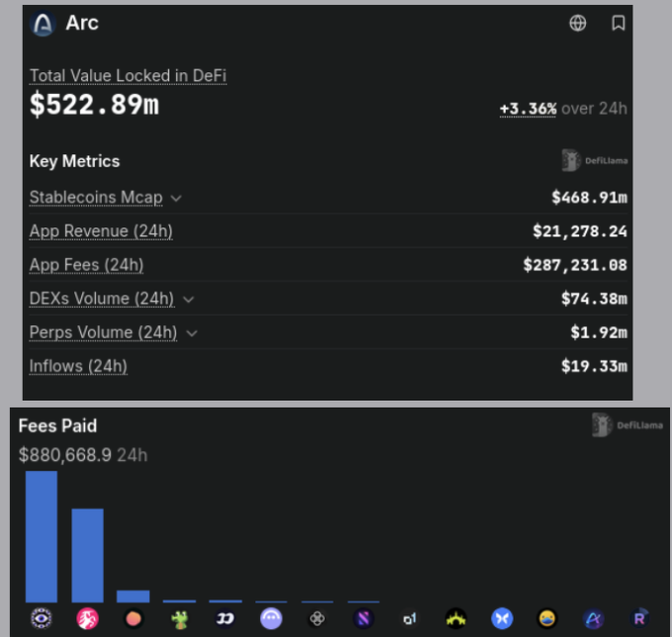
Task: Click the DEXs Volume (24h) label
Action: pos(102,298)
